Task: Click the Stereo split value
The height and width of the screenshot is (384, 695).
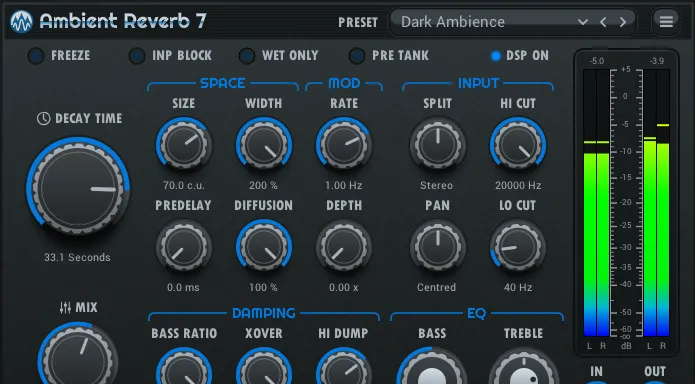Action: pyautogui.click(x=437, y=185)
